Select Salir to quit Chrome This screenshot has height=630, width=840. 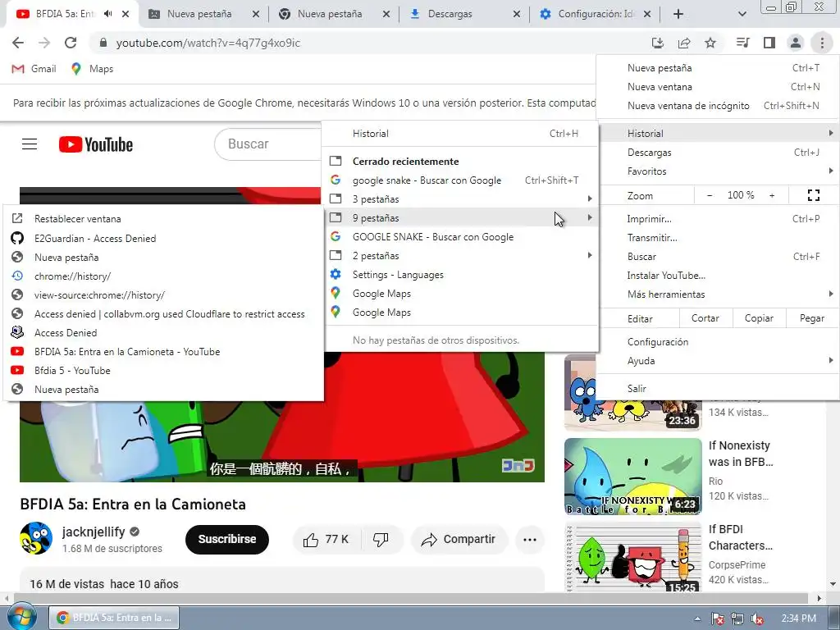pyautogui.click(x=718, y=388)
